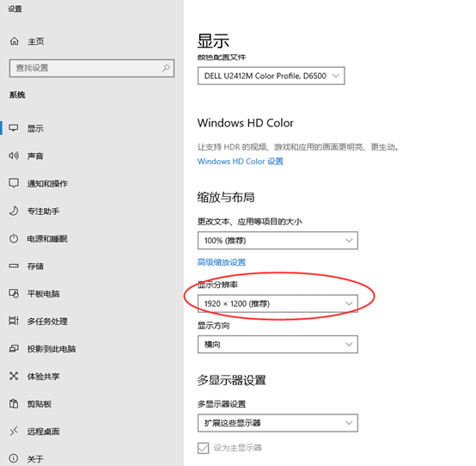Image resolution: width=476 pixels, height=466 pixels.
Task: Open the Windows HD Color 设置 link
Action: point(240,162)
